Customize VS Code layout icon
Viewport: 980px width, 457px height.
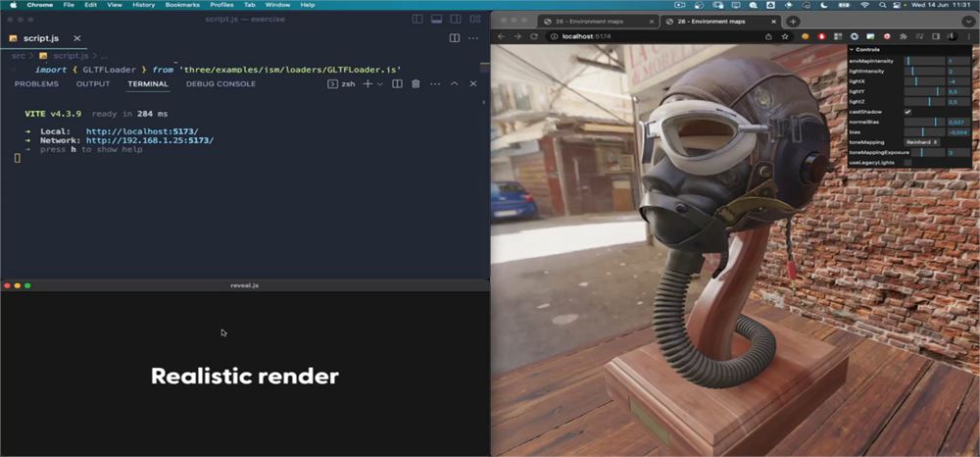pyautogui.click(x=475, y=20)
